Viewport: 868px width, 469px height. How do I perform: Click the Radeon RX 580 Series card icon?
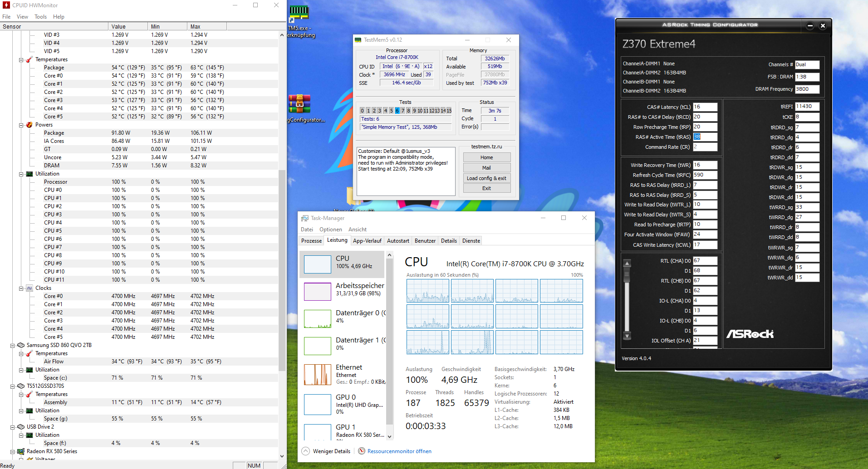tap(21, 451)
